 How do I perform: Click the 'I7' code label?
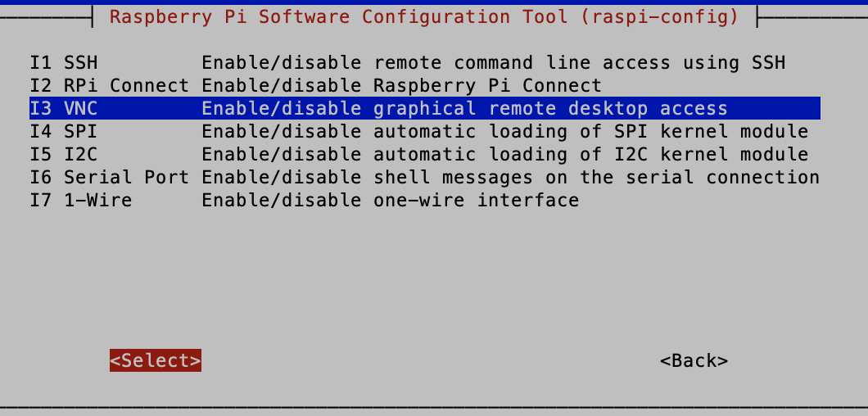[41, 200]
